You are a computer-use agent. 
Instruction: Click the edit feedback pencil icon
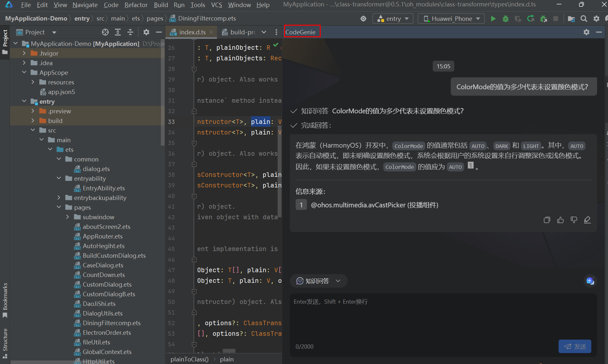(587, 220)
